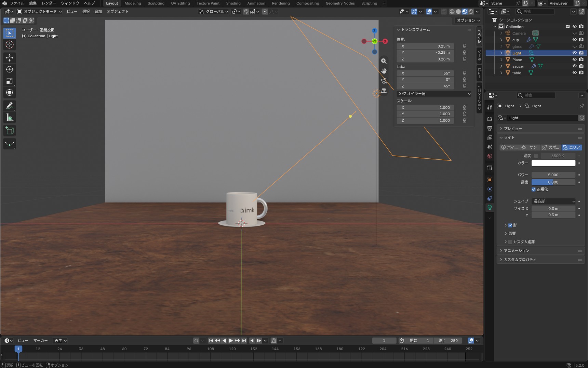Viewport: 588px width, 368px height.
Task: Activate the Transform tool
Action: (x=10, y=93)
